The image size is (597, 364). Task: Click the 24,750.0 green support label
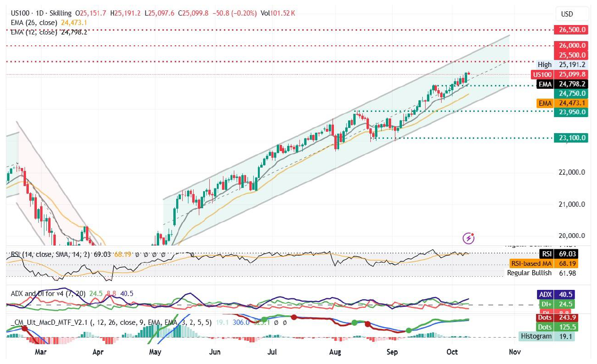click(x=571, y=93)
